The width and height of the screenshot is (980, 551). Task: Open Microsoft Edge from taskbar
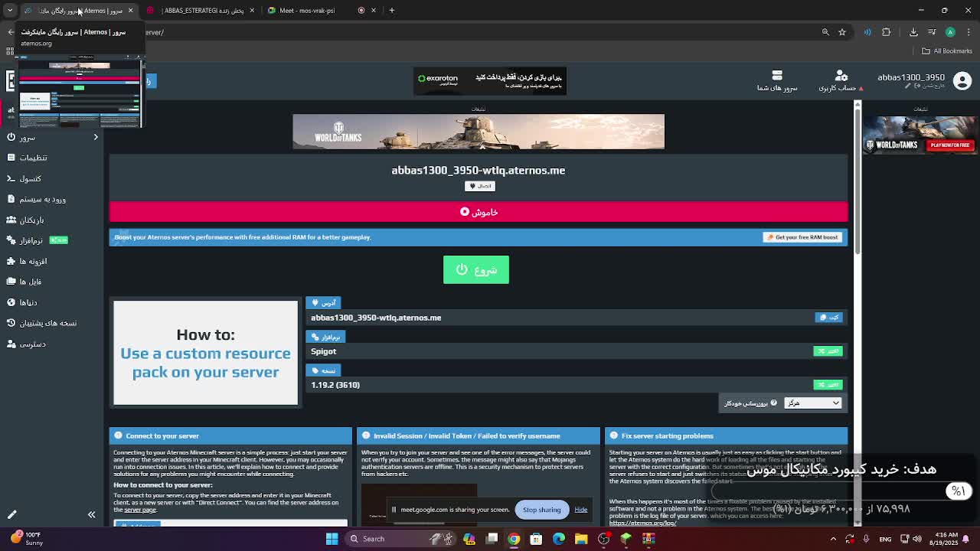click(x=559, y=539)
